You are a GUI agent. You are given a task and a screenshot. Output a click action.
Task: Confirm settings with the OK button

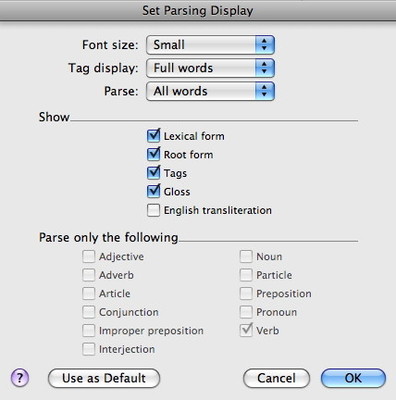click(353, 378)
